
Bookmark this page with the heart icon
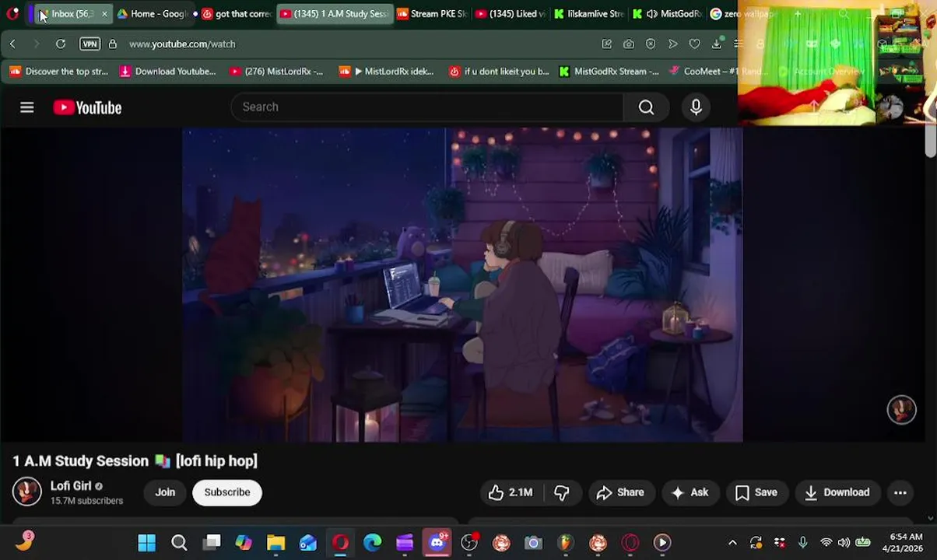pyautogui.click(x=694, y=44)
